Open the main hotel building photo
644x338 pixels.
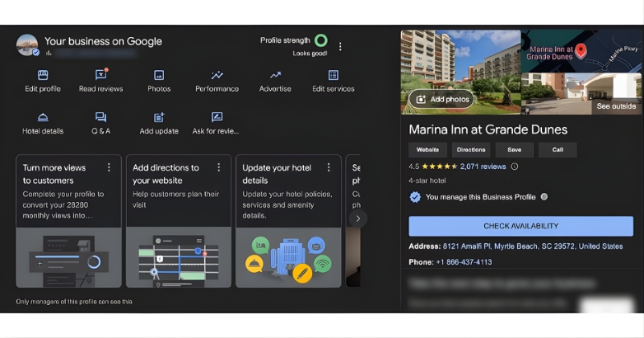tap(461, 72)
